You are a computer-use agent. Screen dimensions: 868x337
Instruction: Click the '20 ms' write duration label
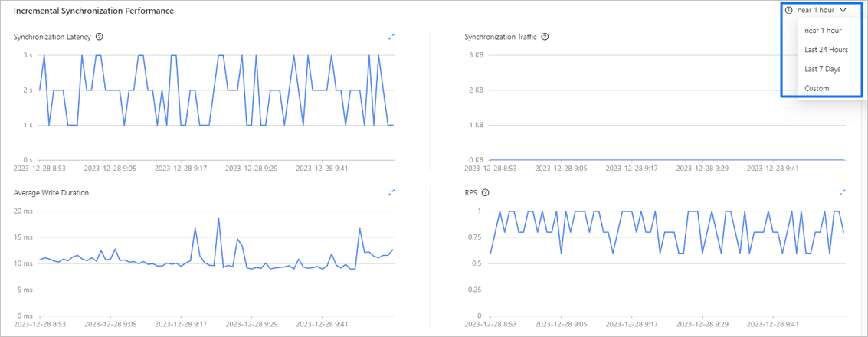point(23,211)
